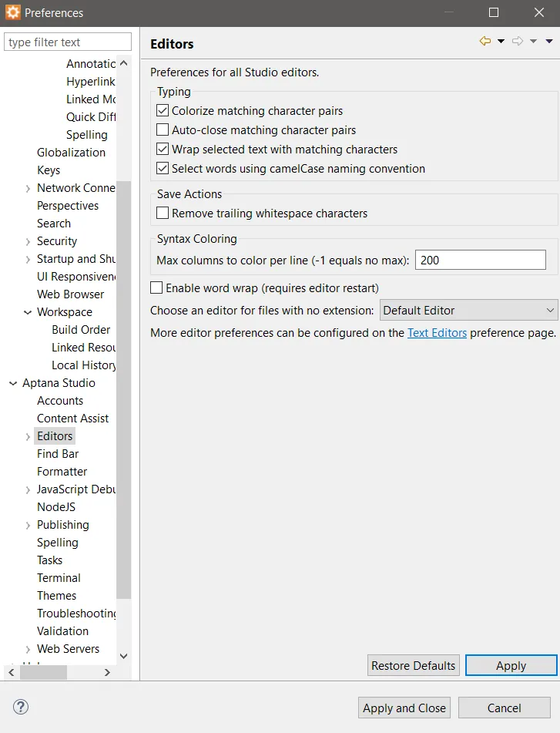Click the Apply button
The height and width of the screenshot is (733, 560).
pos(511,665)
